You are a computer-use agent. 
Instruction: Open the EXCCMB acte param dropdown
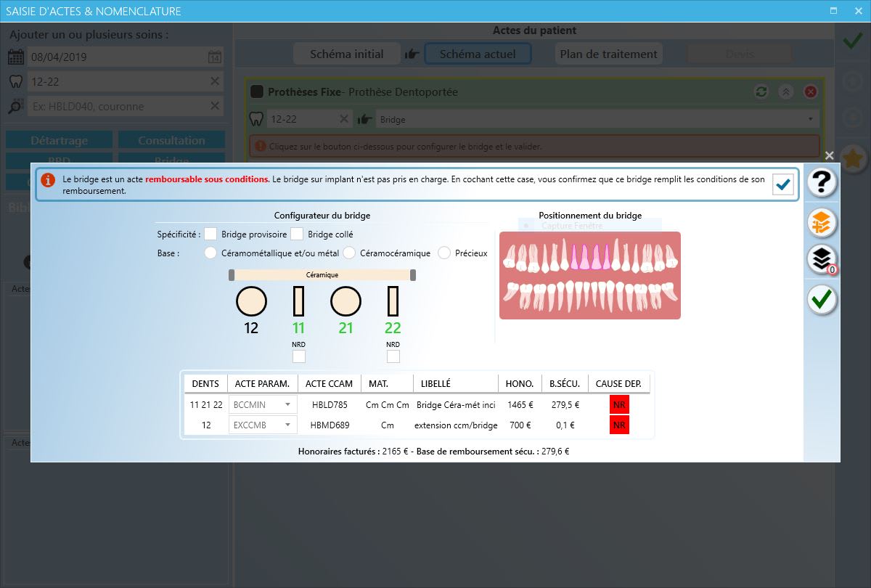point(263,425)
